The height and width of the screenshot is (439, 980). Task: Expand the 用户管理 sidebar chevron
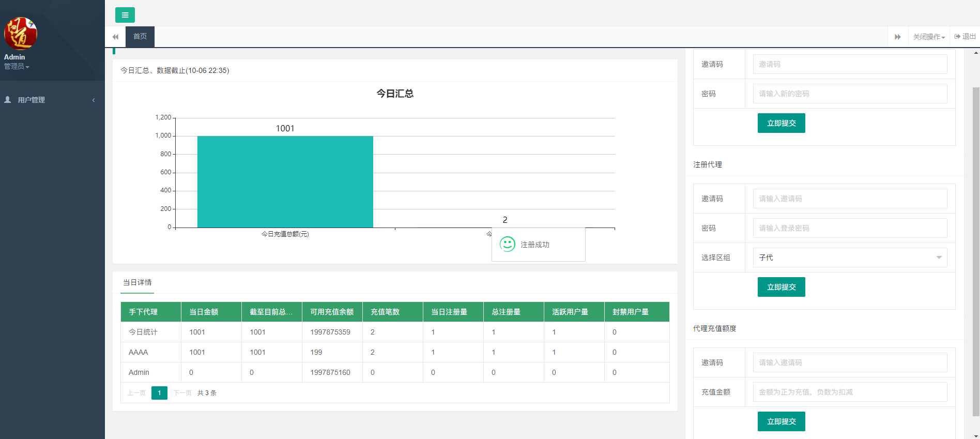[x=94, y=100]
